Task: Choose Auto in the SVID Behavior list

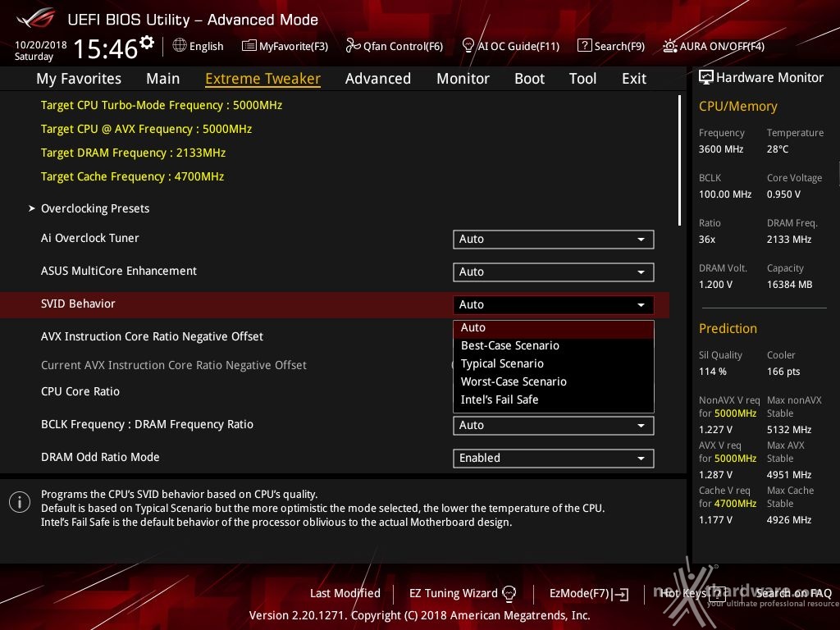Action: [x=554, y=328]
